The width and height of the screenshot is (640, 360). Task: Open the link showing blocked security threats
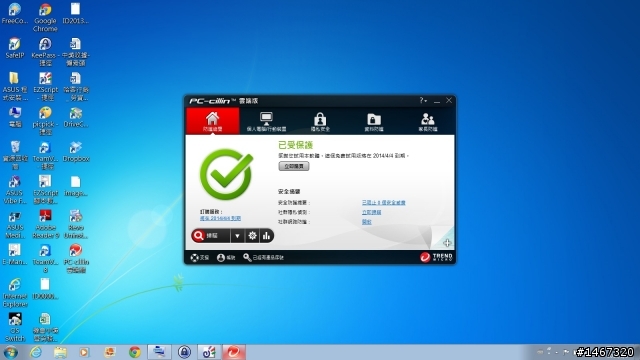click(x=383, y=202)
